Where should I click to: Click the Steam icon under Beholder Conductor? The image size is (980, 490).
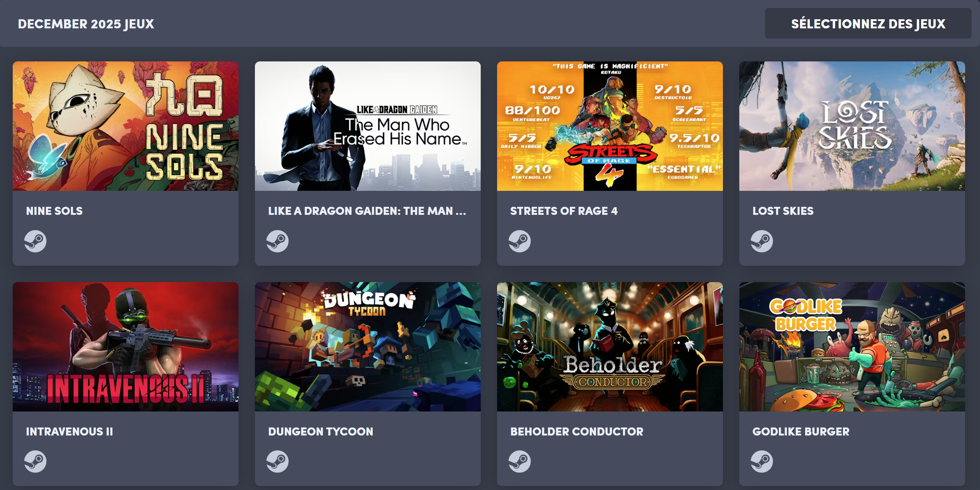[x=520, y=462]
